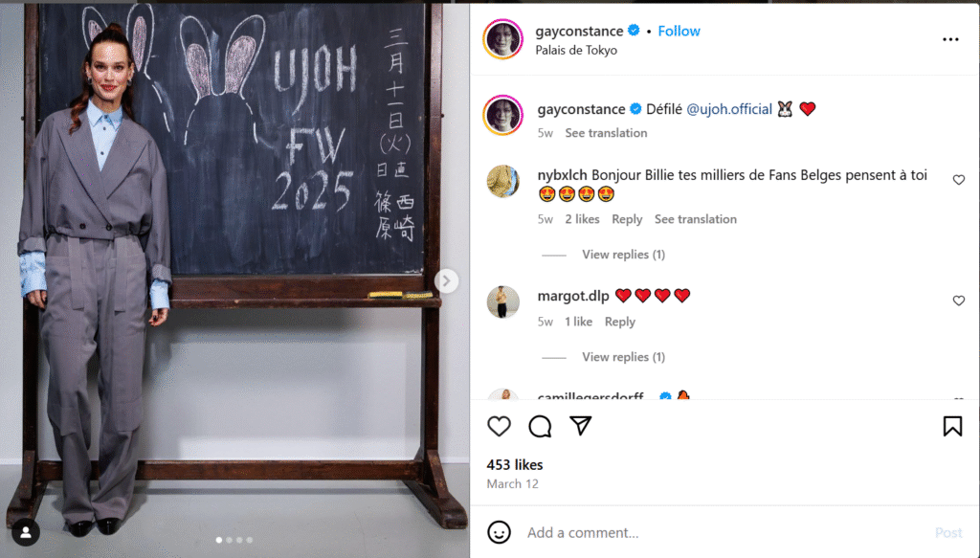This screenshot has width=980, height=558.
Task: Save post with bookmark icon
Action: pos(952,426)
